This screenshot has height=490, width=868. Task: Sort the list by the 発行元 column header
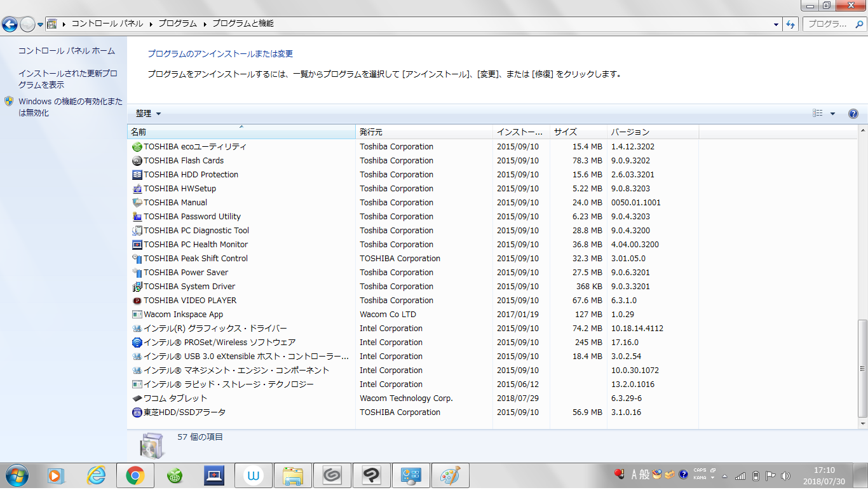coord(424,132)
